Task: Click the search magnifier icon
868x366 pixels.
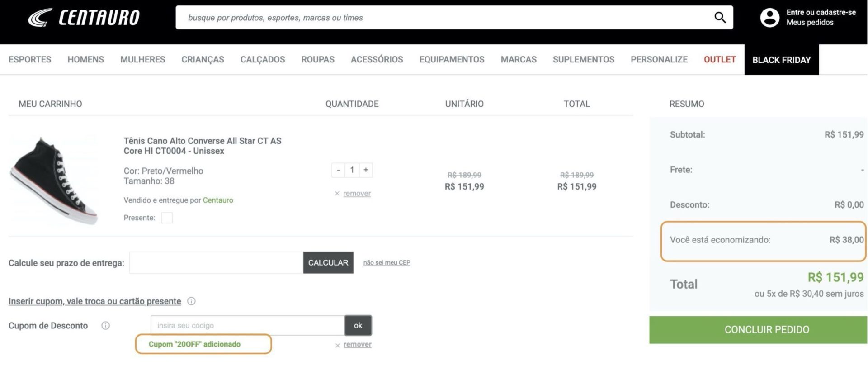Action: pyautogui.click(x=720, y=18)
